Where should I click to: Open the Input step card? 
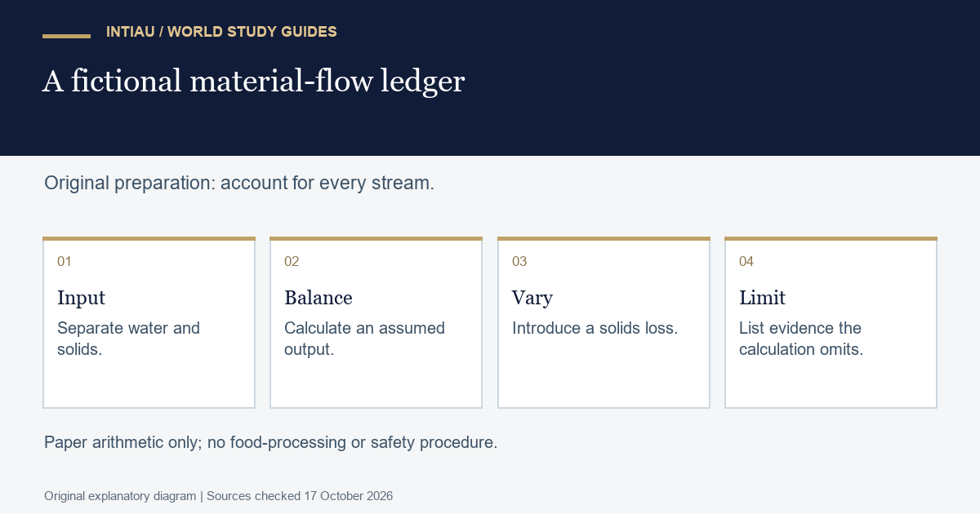tap(149, 322)
